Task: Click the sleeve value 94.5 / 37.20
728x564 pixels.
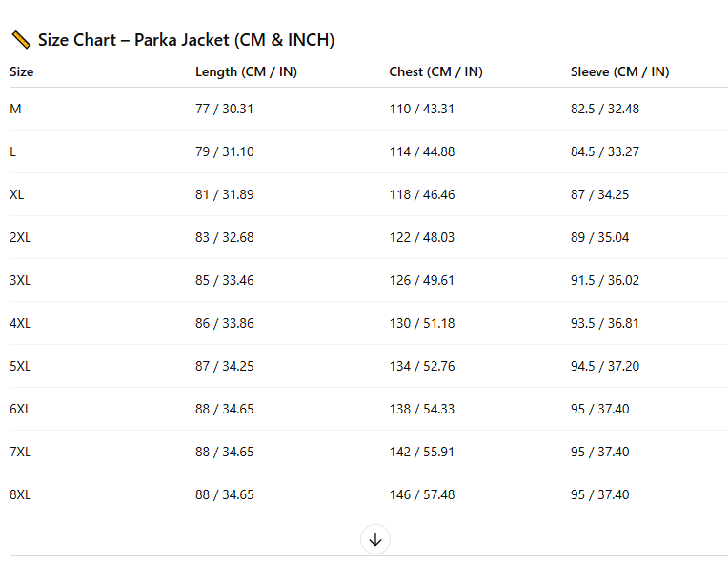Action: (605, 366)
